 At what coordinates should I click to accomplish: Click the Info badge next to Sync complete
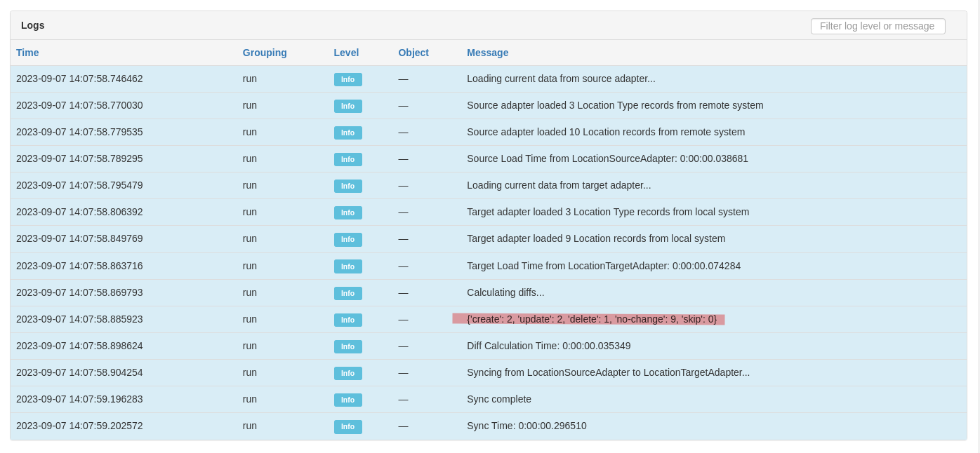tap(347, 400)
